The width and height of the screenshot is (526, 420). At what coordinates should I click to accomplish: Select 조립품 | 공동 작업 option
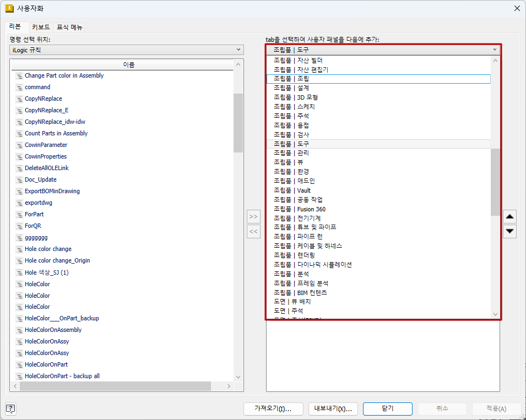pos(378,200)
